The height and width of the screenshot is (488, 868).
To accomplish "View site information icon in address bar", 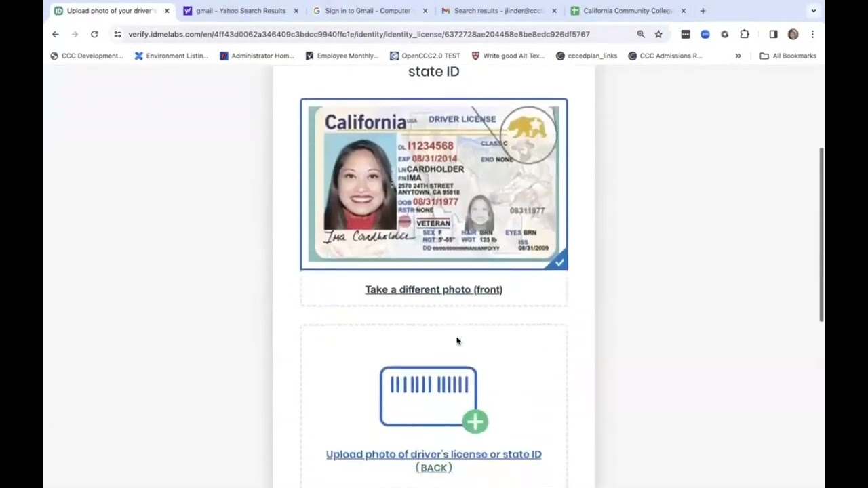I will (117, 34).
